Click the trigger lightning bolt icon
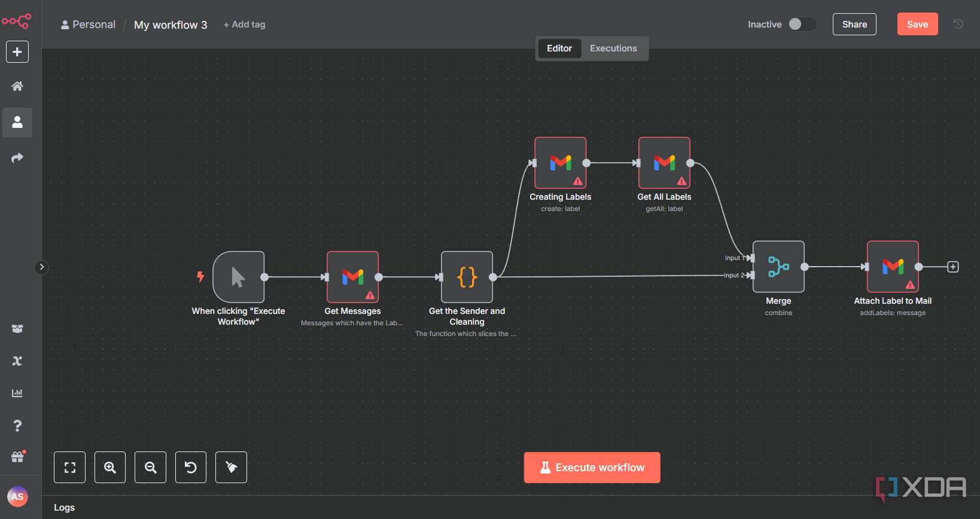 (x=200, y=276)
